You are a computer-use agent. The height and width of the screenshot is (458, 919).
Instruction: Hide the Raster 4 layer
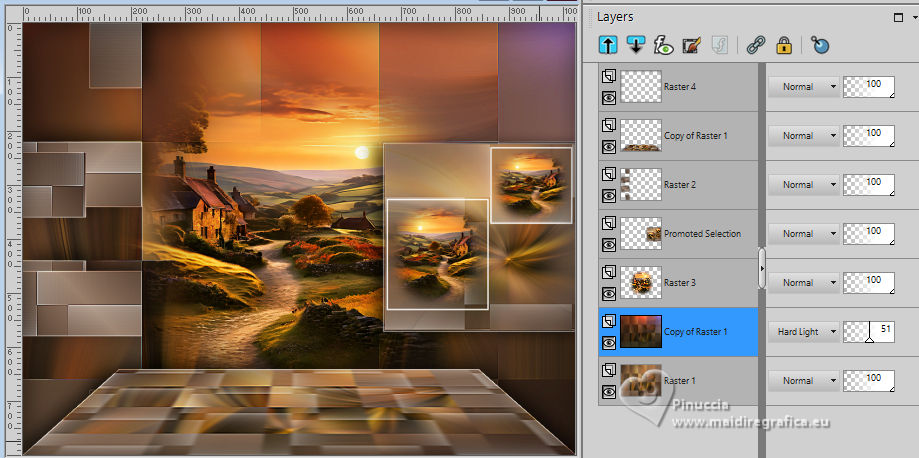pos(608,97)
